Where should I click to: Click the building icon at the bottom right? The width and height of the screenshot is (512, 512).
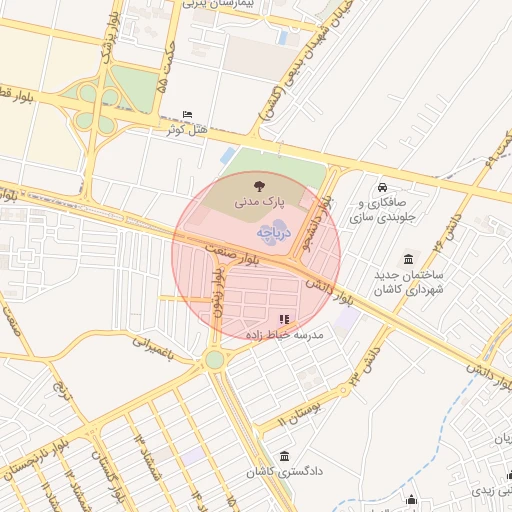pyautogui.click(x=411, y=499)
